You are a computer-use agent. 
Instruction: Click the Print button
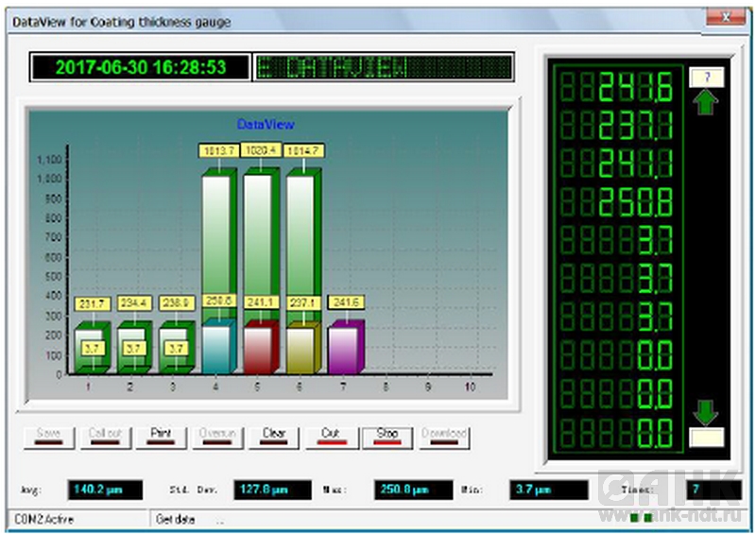tap(162, 436)
